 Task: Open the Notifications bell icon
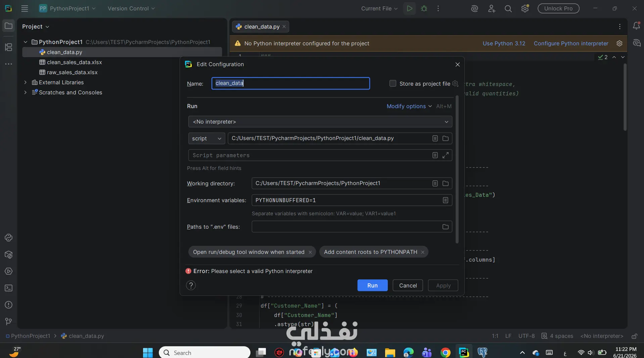point(636,26)
